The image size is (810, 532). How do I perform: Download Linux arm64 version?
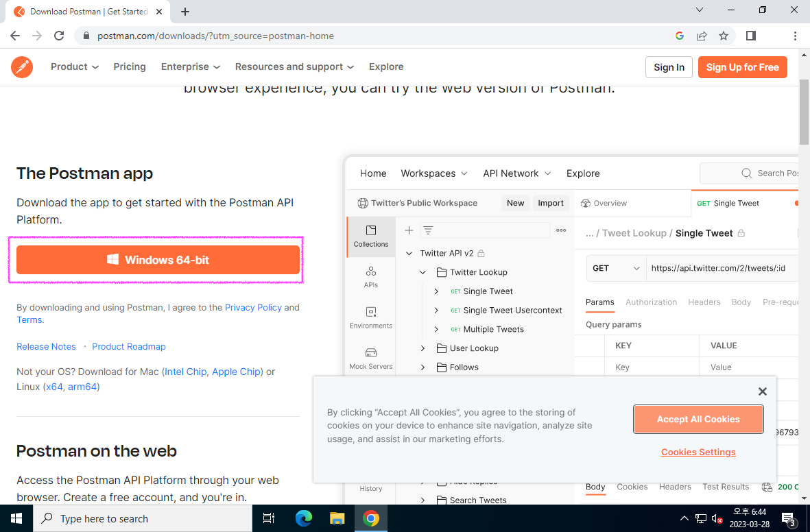pyautogui.click(x=82, y=387)
